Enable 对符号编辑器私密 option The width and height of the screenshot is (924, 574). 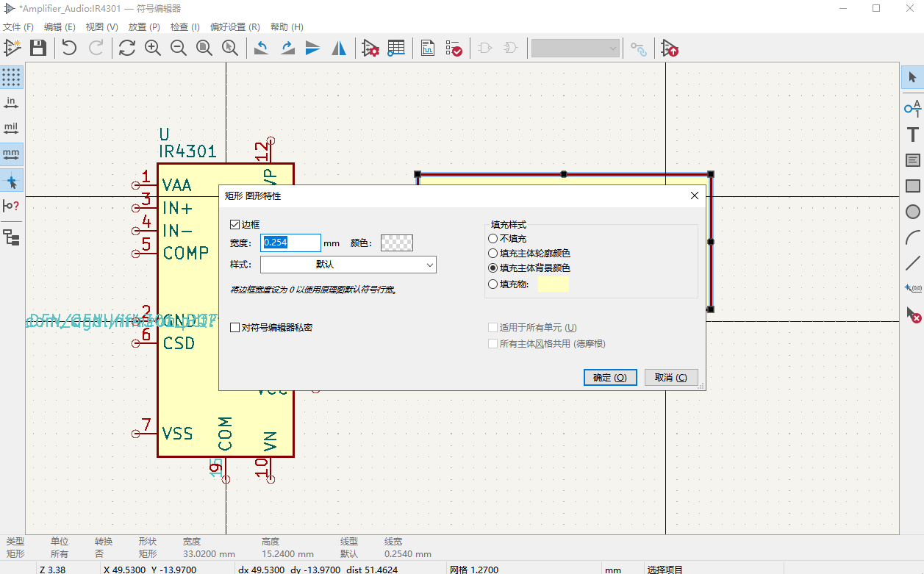234,327
